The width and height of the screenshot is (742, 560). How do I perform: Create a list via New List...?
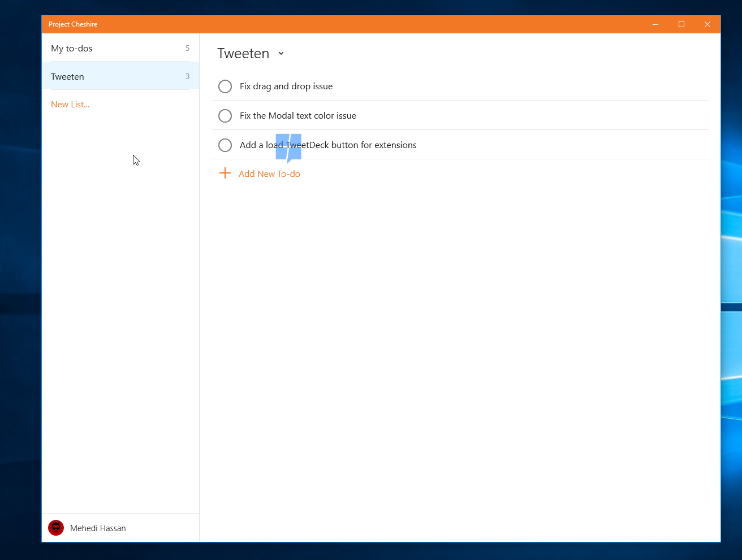(70, 105)
